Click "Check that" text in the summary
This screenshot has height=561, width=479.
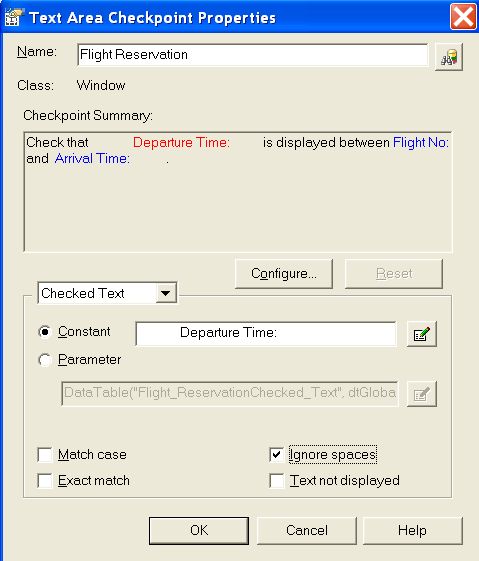[57, 142]
